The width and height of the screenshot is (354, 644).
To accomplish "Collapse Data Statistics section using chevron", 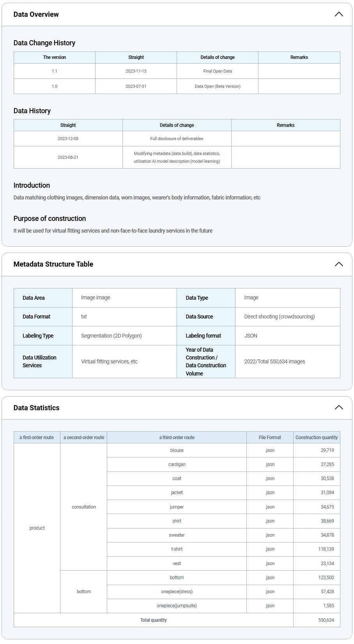I will [x=338, y=407].
